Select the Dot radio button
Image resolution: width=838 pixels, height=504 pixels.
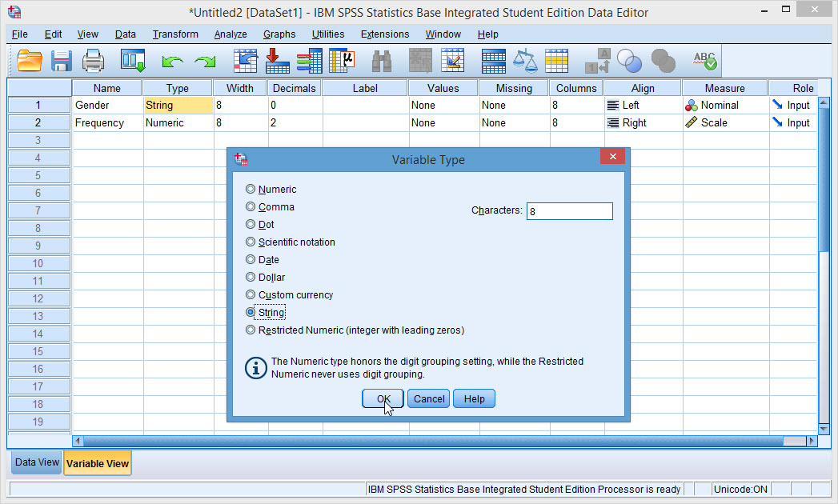click(x=250, y=224)
